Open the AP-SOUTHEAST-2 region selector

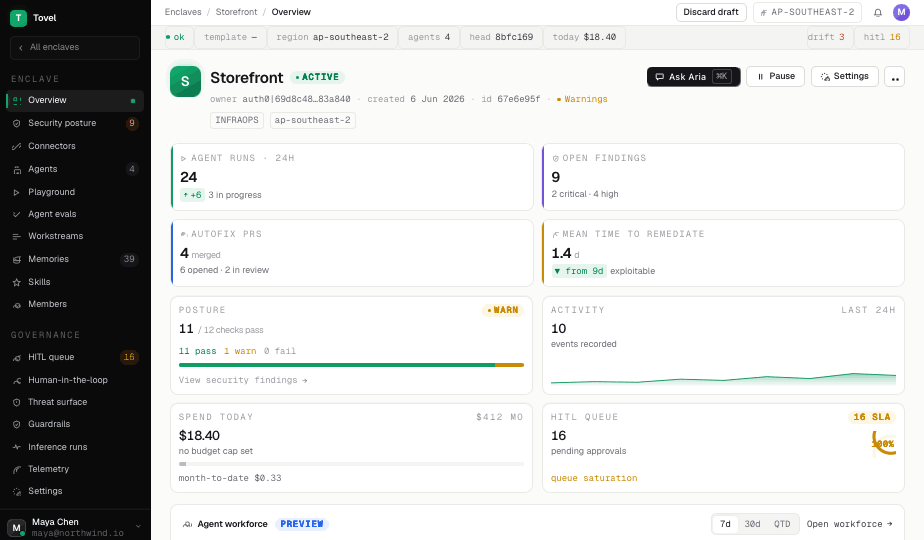(x=807, y=12)
